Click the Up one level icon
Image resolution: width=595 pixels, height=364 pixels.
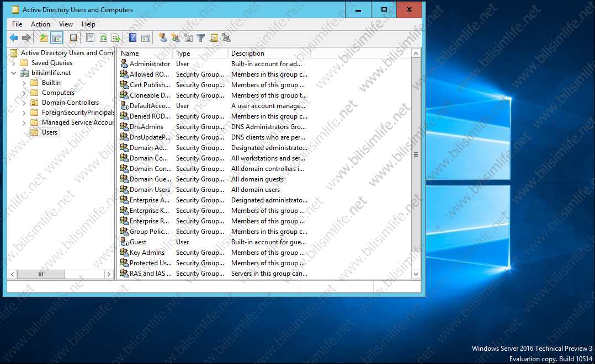click(43, 37)
